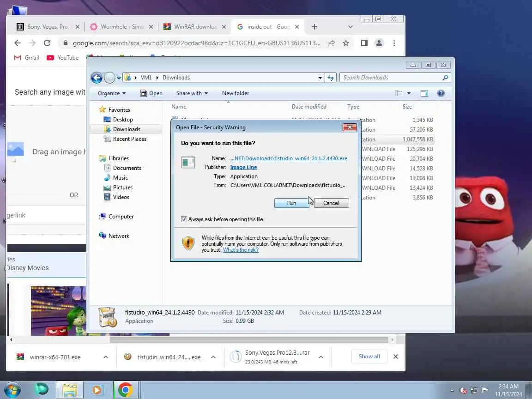
Task: Open the Documents library
Action: (127, 168)
